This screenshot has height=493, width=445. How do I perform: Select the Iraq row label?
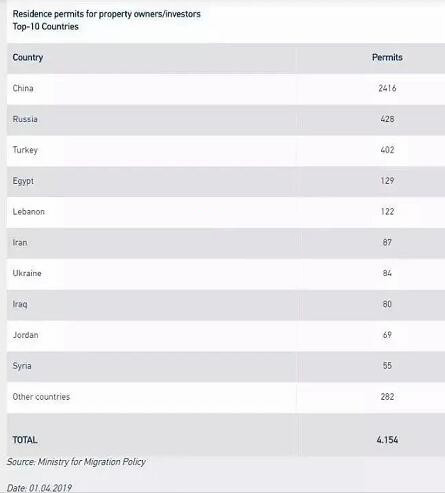20,304
